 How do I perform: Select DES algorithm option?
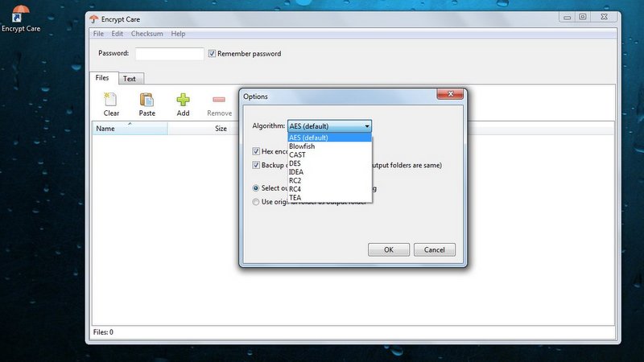[x=330, y=163]
